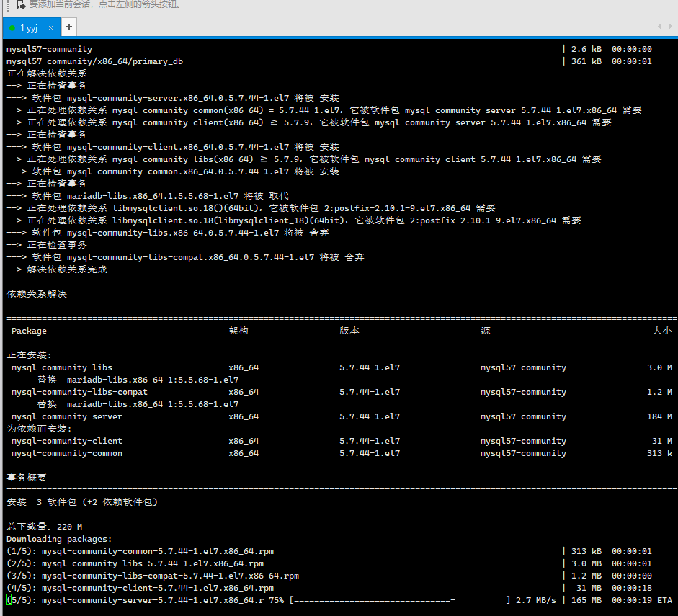The width and height of the screenshot is (678, 616).
Task: Click the '75%' download percentage
Action: [x=276, y=600]
